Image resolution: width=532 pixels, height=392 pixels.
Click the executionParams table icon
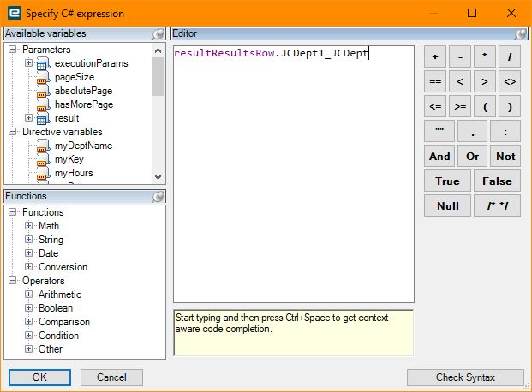43,63
